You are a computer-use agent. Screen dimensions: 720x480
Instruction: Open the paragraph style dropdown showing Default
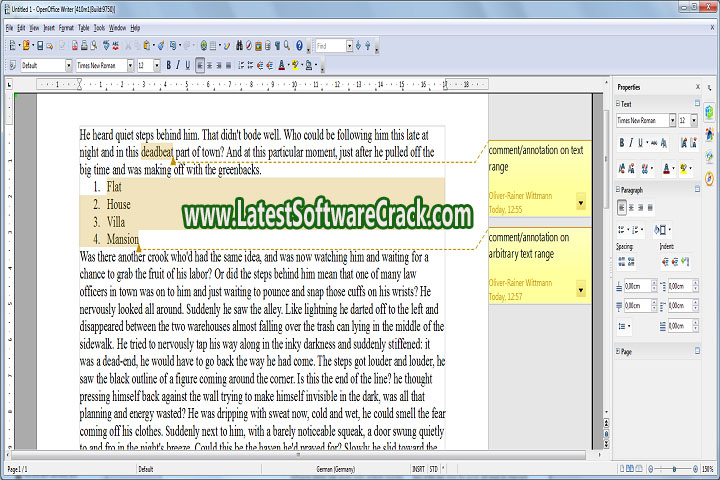68,65
